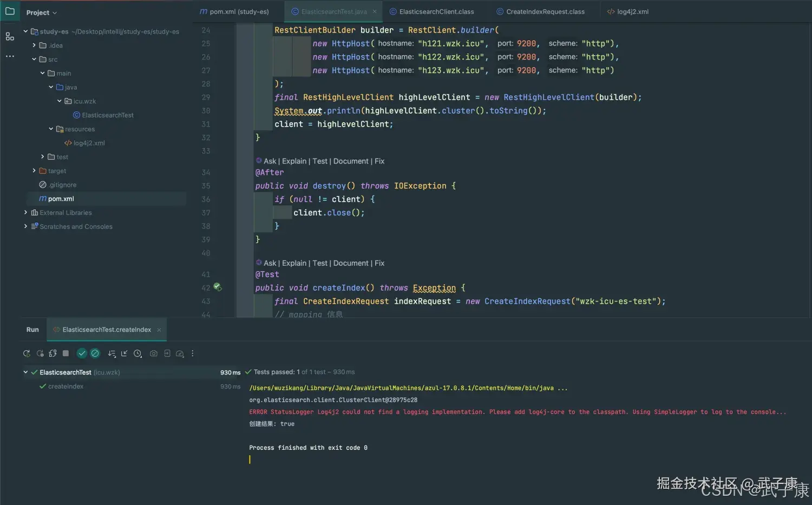Open the Structure tool window icon

click(10, 36)
